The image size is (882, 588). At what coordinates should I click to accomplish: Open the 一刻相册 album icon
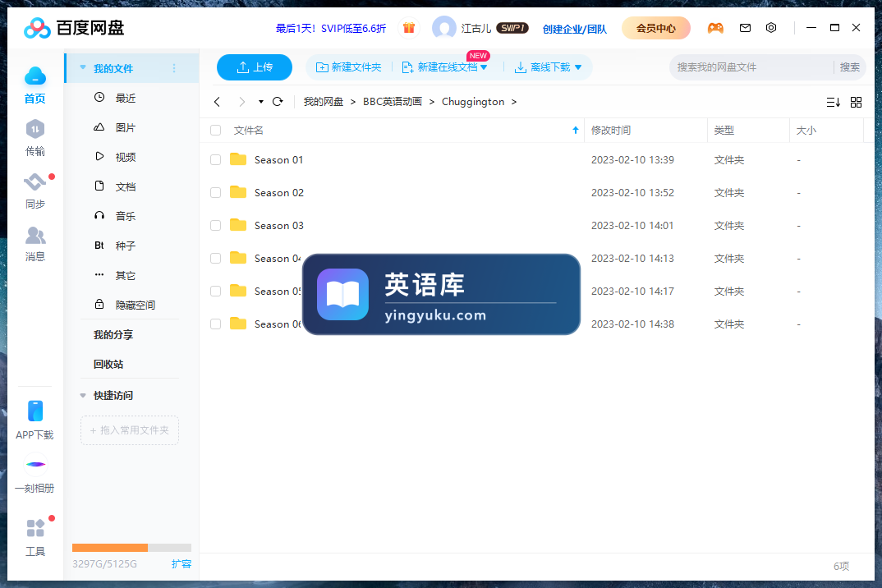coord(35,464)
